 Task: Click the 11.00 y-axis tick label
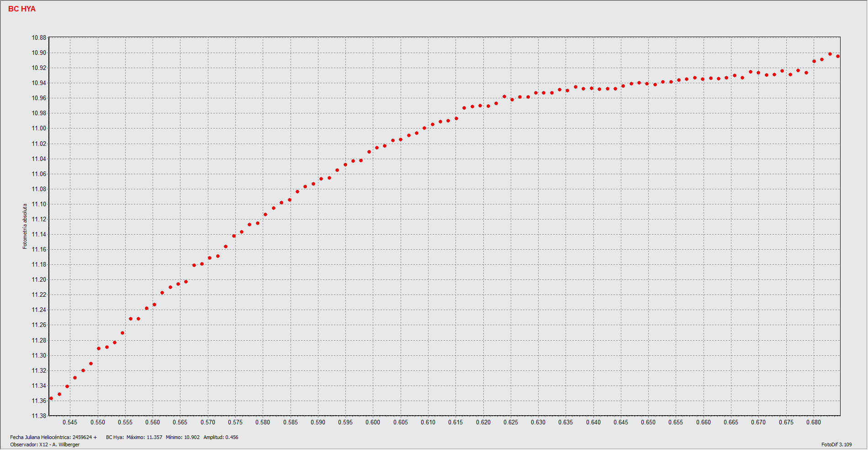(39, 129)
